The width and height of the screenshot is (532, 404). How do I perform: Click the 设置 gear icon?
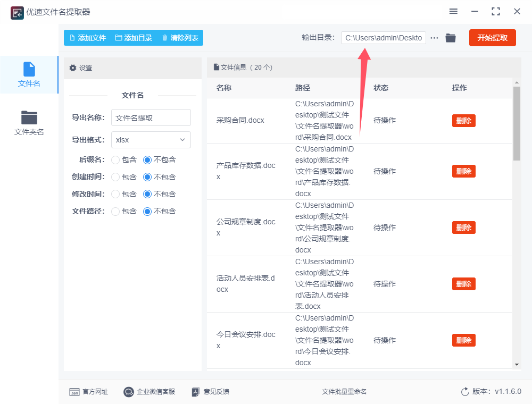click(x=72, y=68)
